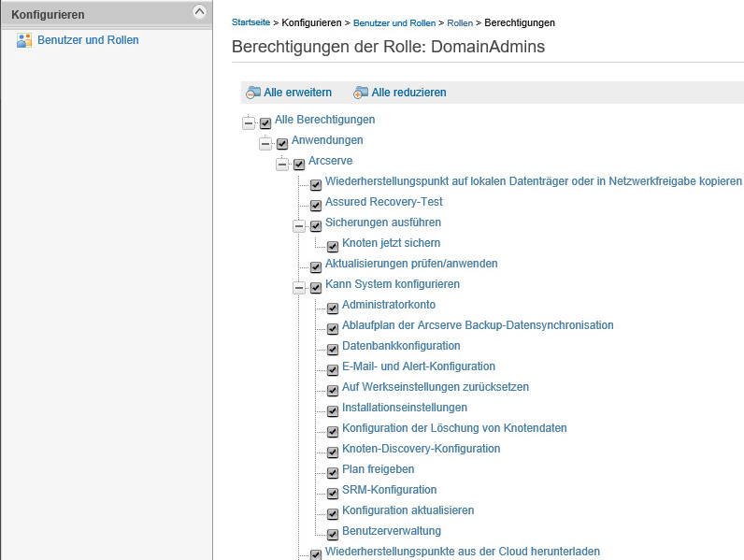744x560 pixels.
Task: Collapse the Kann System konfigurieren node
Action: [x=299, y=288]
